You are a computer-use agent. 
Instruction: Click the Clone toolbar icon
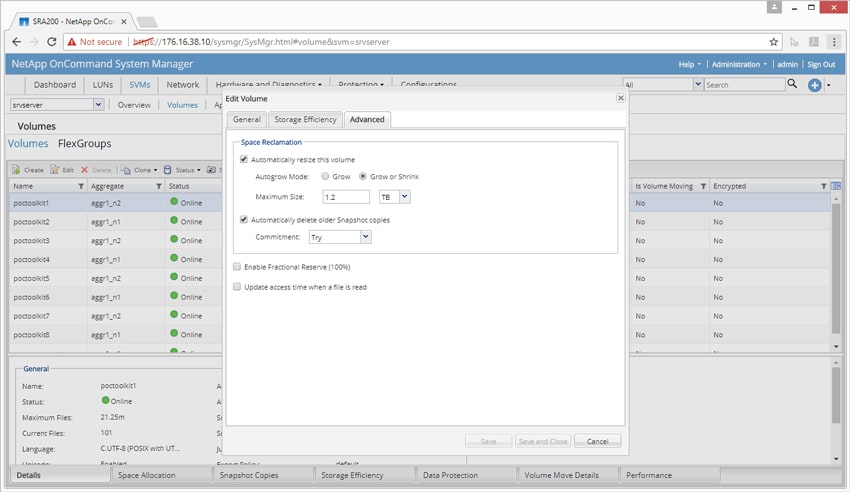pos(126,170)
